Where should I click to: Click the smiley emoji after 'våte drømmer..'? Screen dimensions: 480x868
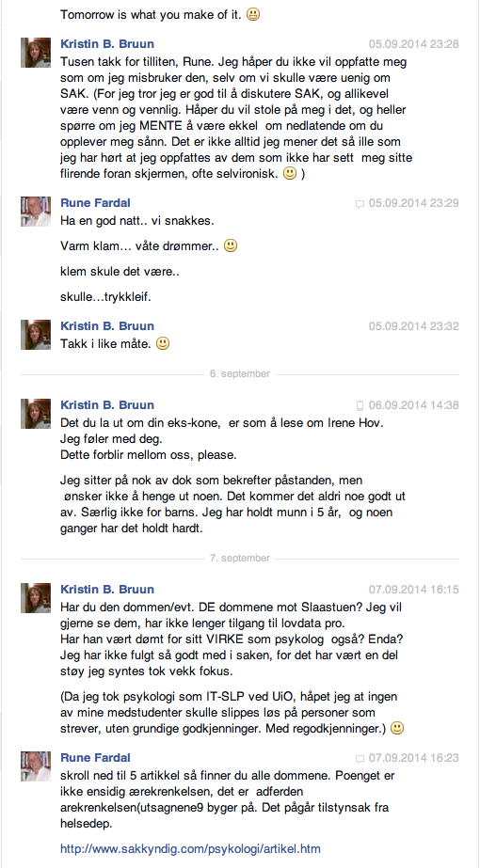point(231,245)
